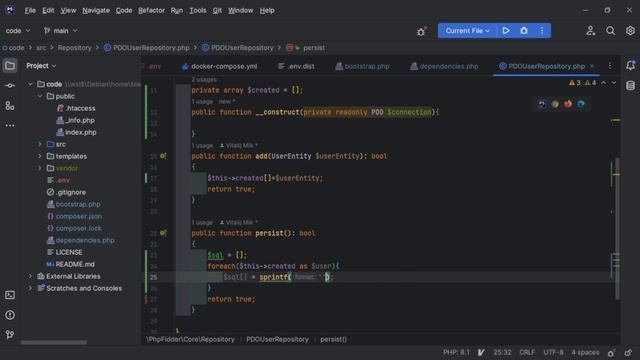Click the PhpStorm application logo
The width and height of the screenshot is (640, 360).
click(10, 10)
